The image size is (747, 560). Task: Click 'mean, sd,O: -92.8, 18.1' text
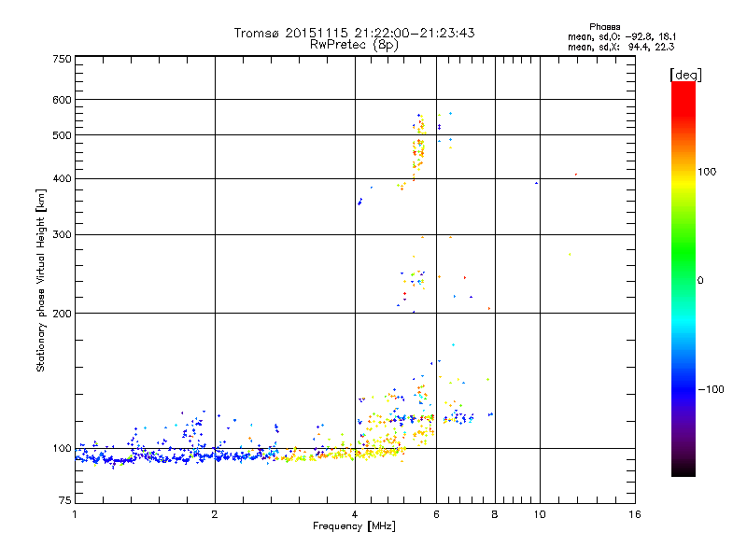622,36
